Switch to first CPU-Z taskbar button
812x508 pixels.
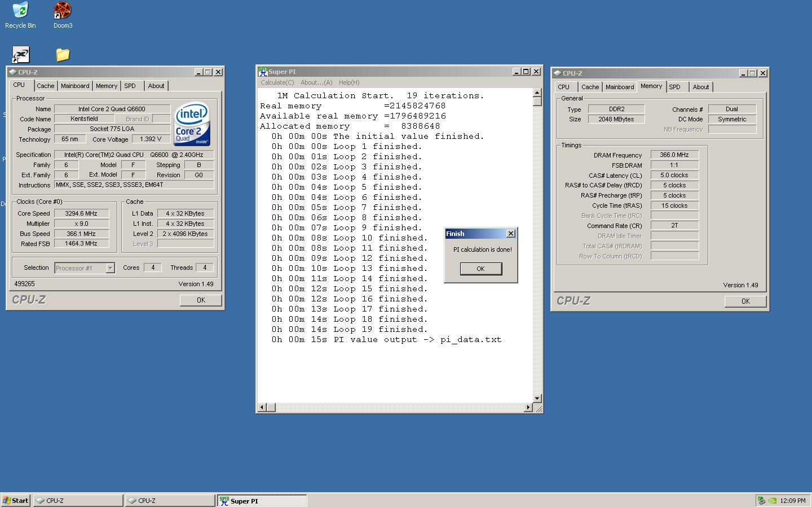tap(78, 500)
